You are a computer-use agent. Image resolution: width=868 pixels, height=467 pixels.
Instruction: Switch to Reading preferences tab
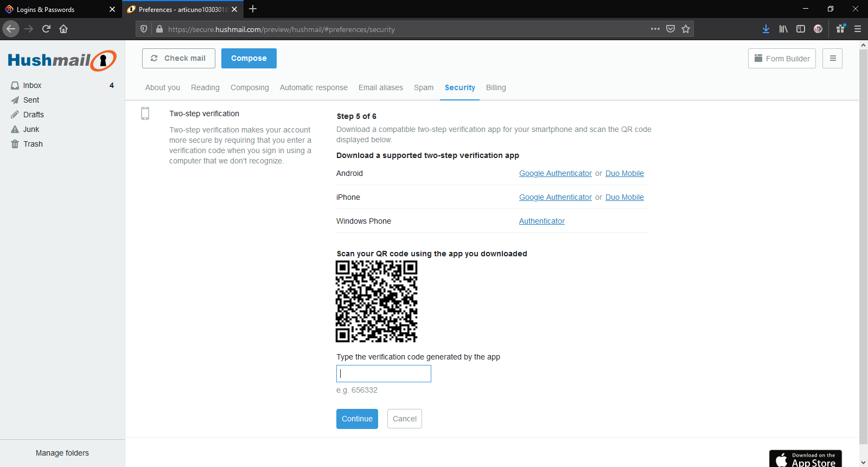tap(205, 87)
